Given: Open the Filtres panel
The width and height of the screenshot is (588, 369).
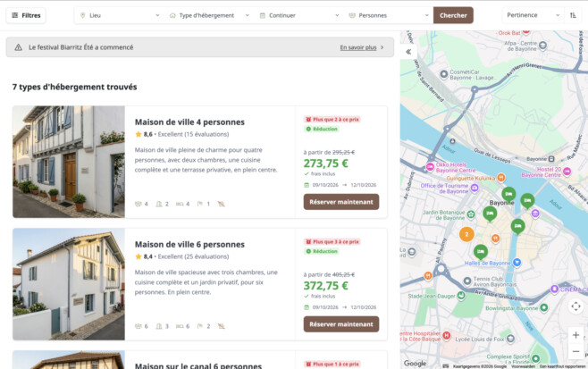Looking at the screenshot, I should coord(26,15).
